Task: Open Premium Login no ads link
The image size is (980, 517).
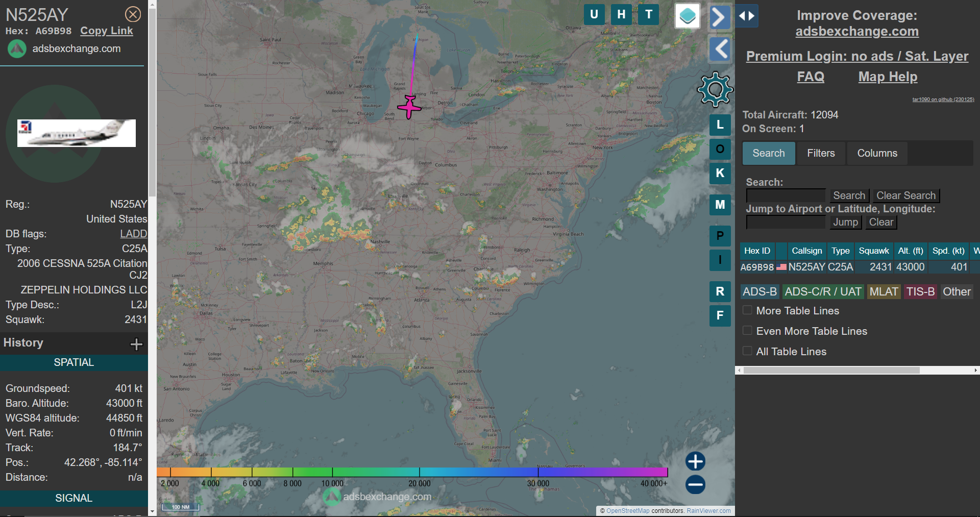Action: coord(857,56)
